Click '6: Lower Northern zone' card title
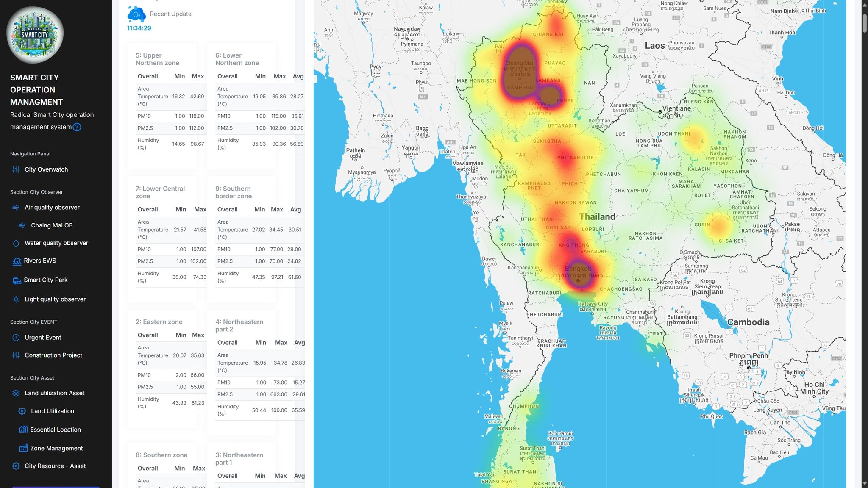Viewport: 868px width, 488px height. click(237, 59)
